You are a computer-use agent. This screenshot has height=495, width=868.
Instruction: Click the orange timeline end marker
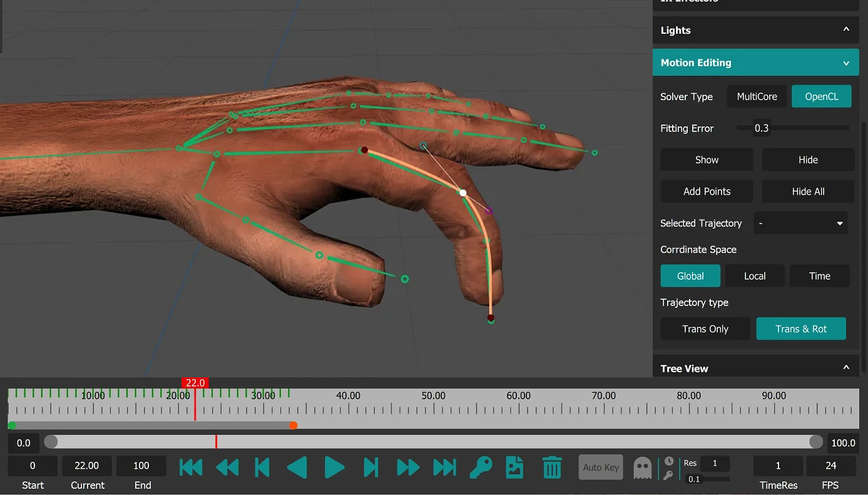pyautogui.click(x=293, y=426)
